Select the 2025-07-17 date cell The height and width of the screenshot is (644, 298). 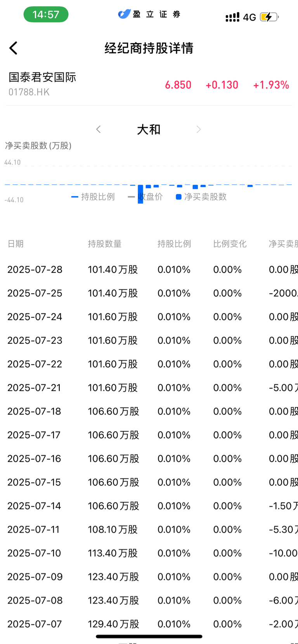tap(34, 435)
